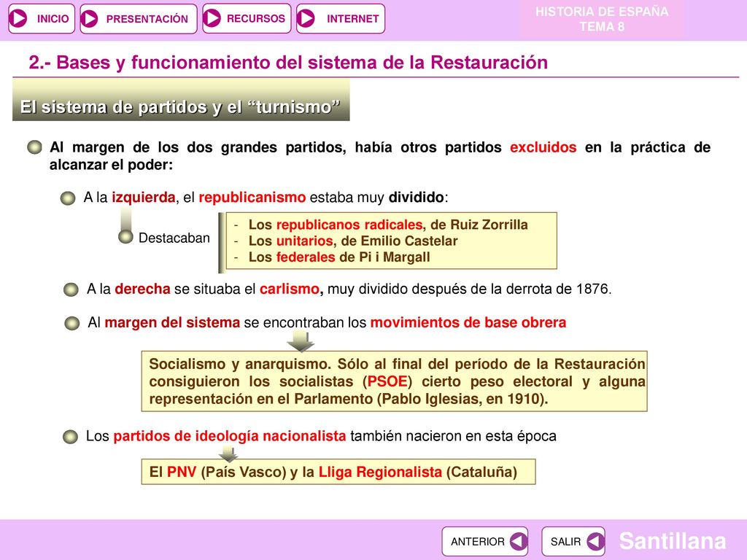Click the SALIR button
The image size is (747, 560).
point(573,542)
